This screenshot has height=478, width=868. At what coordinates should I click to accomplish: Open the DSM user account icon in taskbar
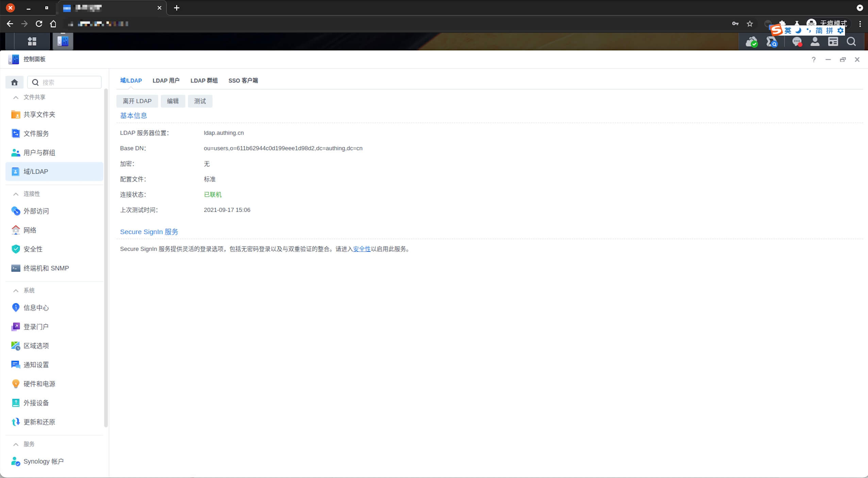[815, 42]
